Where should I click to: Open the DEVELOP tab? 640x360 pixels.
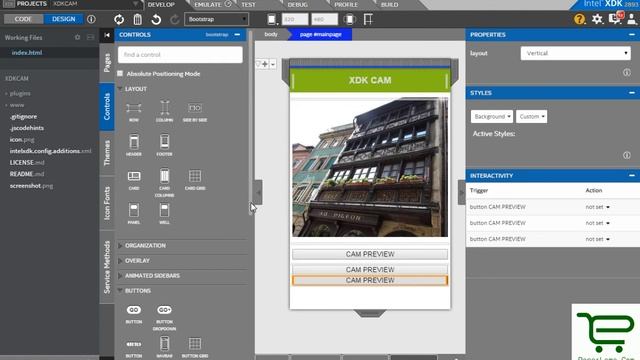coord(161,4)
